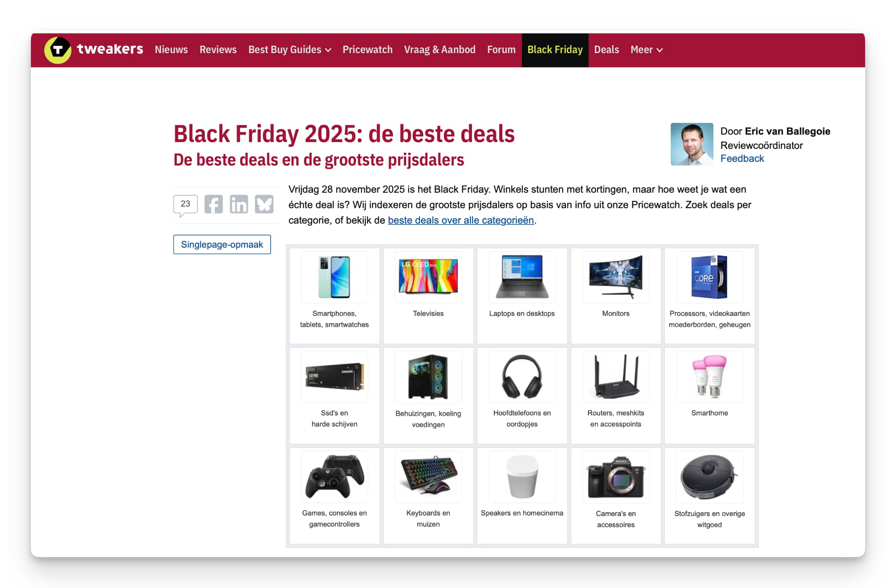
Task: Open the Pricewatch menu item
Action: [x=367, y=49]
